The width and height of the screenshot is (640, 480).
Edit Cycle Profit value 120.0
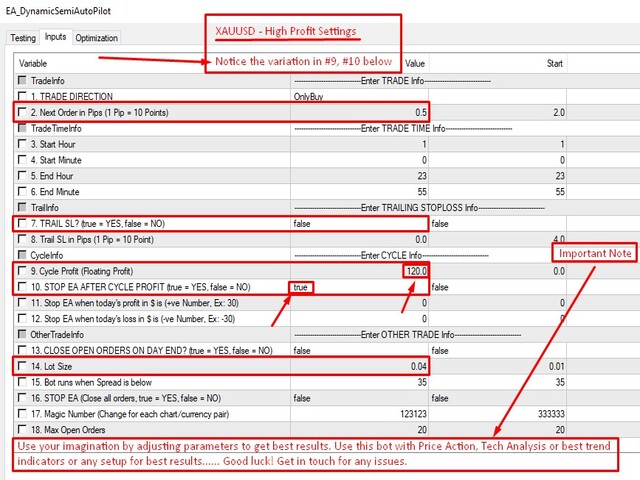(360, 271)
